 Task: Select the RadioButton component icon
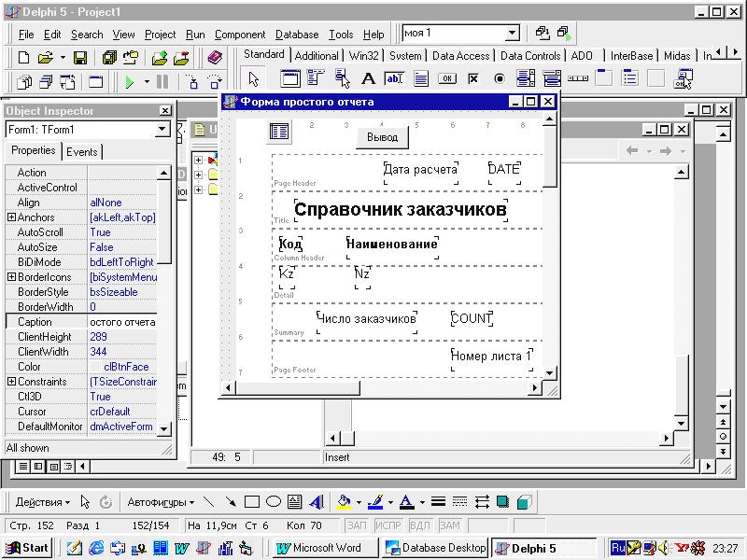point(500,78)
